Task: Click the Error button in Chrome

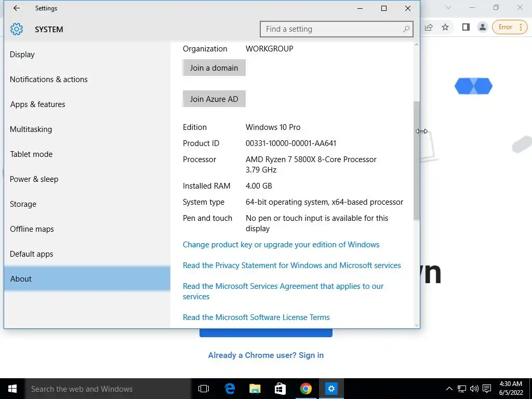Action: [510, 27]
